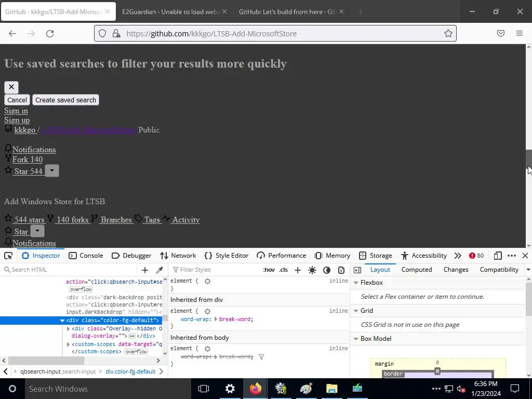Click Search HTML field
The image size is (532, 399).
(x=70, y=270)
